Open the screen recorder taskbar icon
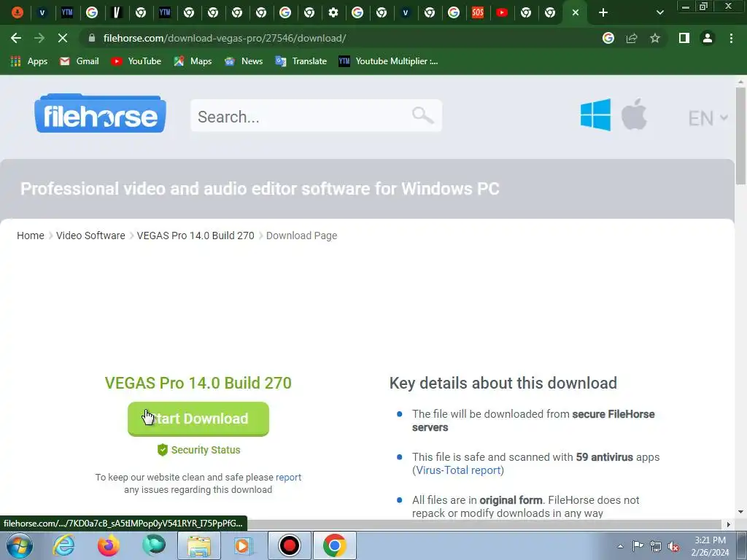This screenshot has width=747, height=560. pos(289,545)
